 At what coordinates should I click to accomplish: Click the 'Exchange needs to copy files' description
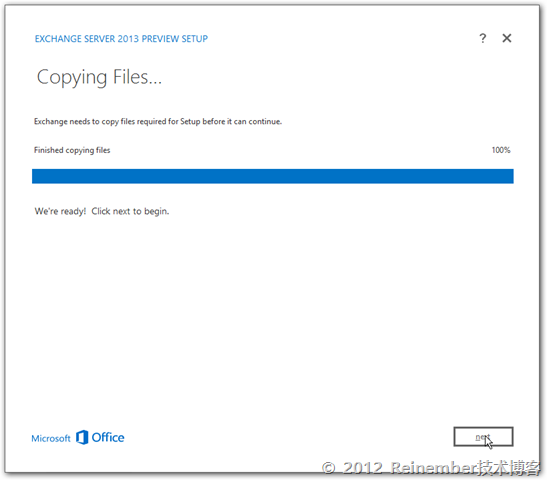(158, 121)
